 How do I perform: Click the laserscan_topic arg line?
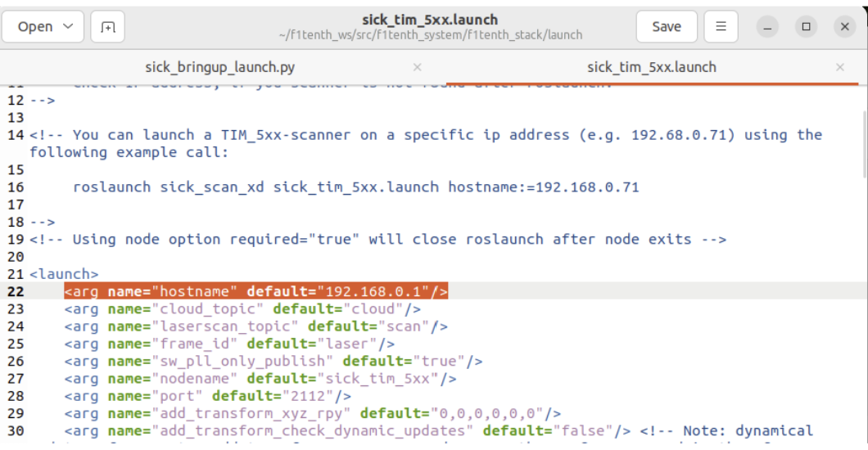click(255, 326)
